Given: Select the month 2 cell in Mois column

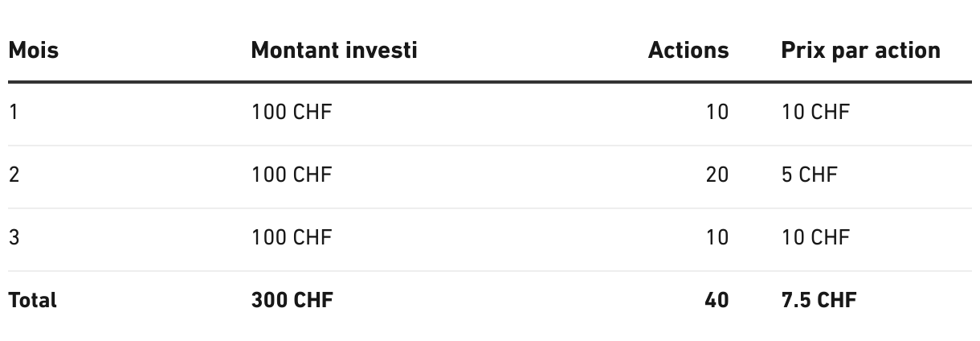Looking at the screenshot, I should tap(14, 174).
